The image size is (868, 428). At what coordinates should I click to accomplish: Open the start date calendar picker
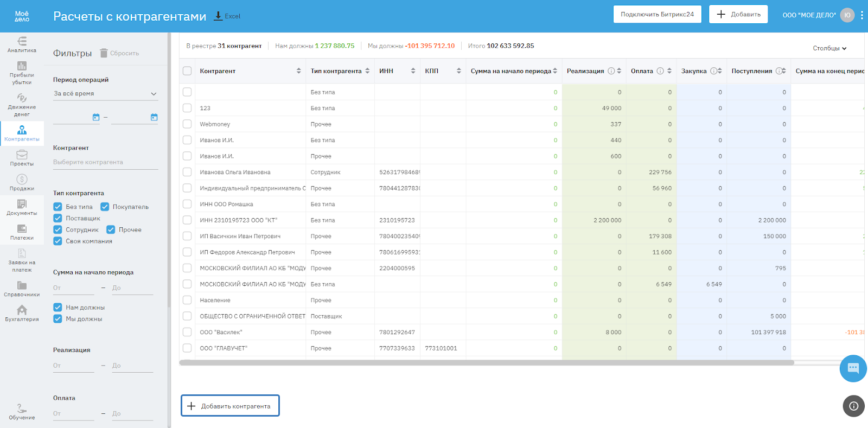click(96, 117)
